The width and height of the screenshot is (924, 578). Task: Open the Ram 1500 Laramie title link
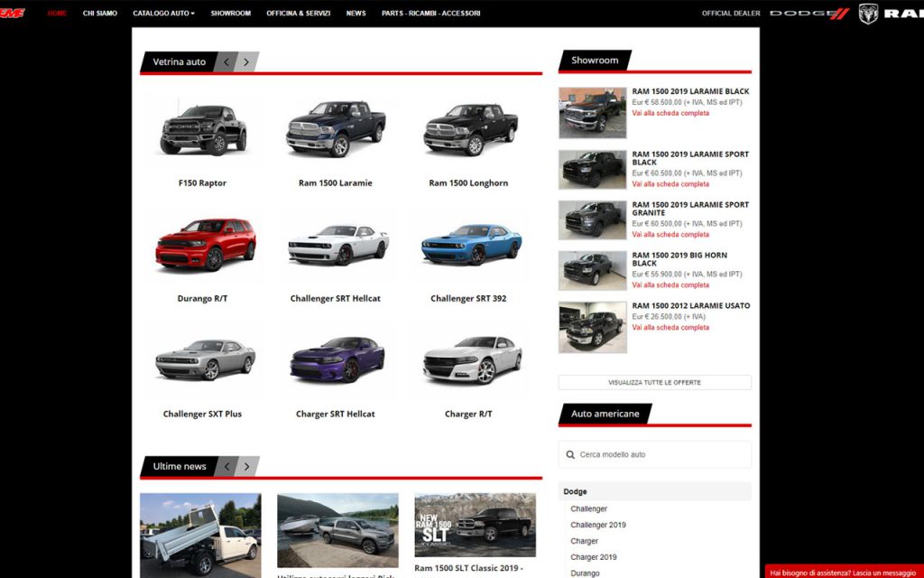pyautogui.click(x=336, y=182)
